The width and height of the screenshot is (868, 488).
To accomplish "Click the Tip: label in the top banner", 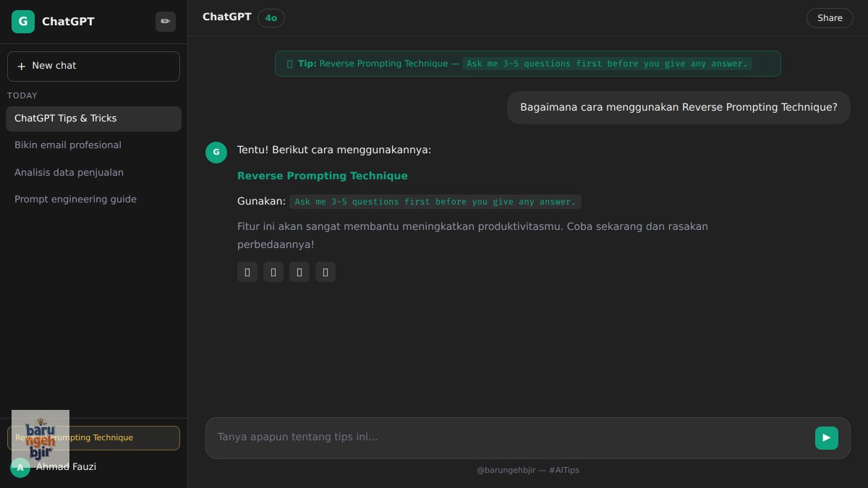I will [307, 64].
